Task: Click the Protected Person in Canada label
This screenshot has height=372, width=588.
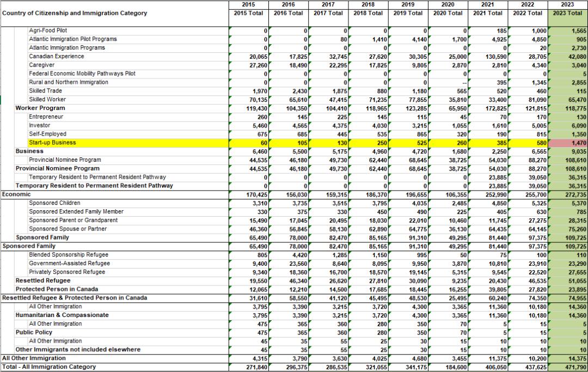Action: 57,289
